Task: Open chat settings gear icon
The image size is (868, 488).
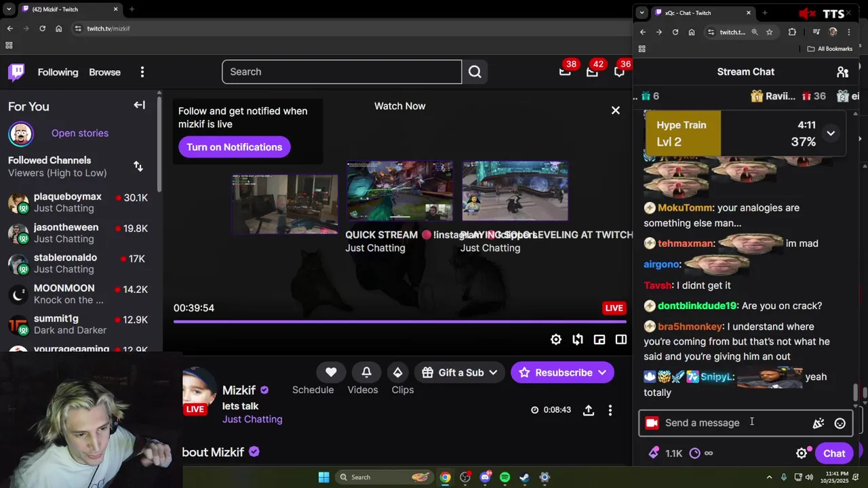Action: coord(802,453)
